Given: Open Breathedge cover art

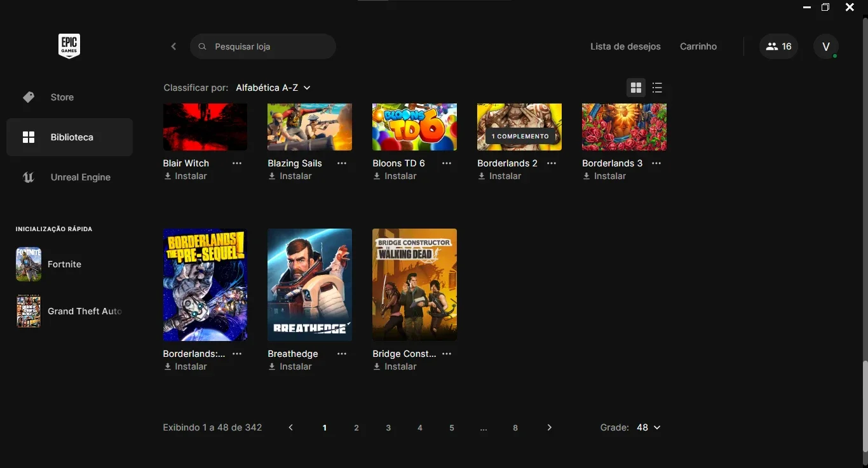Looking at the screenshot, I should click(x=310, y=284).
